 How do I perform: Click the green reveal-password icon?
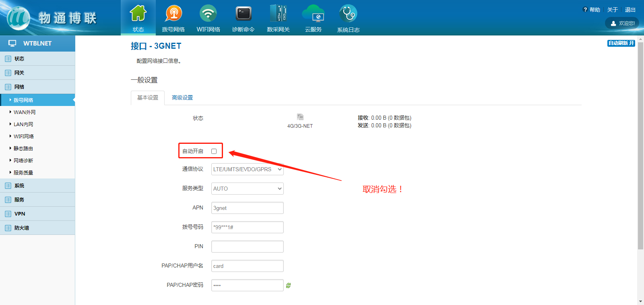click(x=288, y=285)
